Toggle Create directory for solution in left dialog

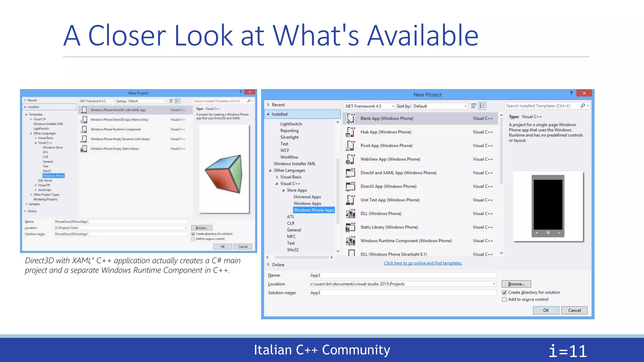pos(193,234)
